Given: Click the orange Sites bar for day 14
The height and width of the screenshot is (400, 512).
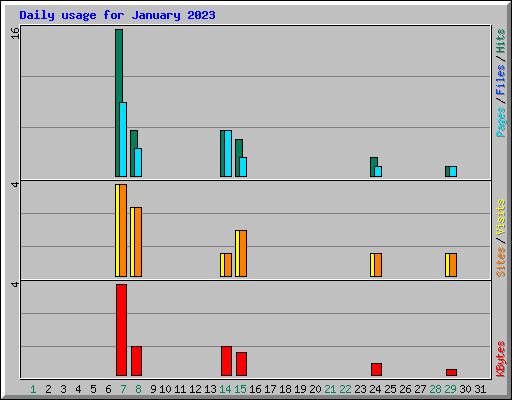Looking at the screenshot, I should (x=228, y=265).
